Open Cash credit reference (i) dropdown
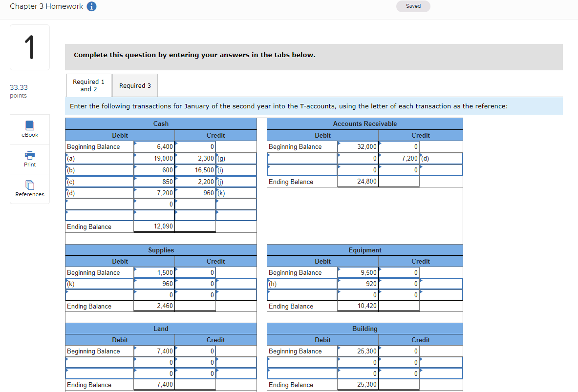 tap(236, 170)
